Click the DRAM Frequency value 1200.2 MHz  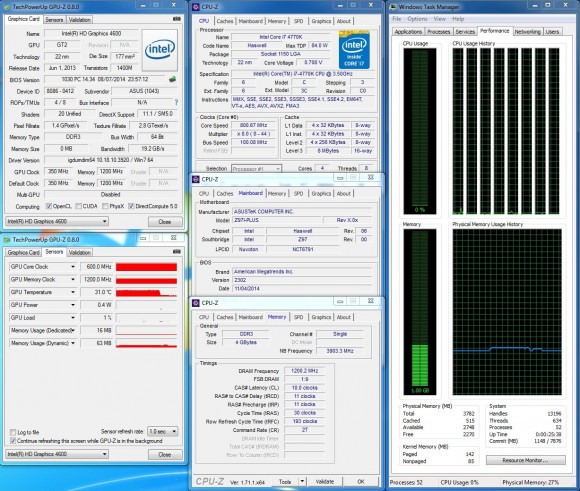click(304, 370)
